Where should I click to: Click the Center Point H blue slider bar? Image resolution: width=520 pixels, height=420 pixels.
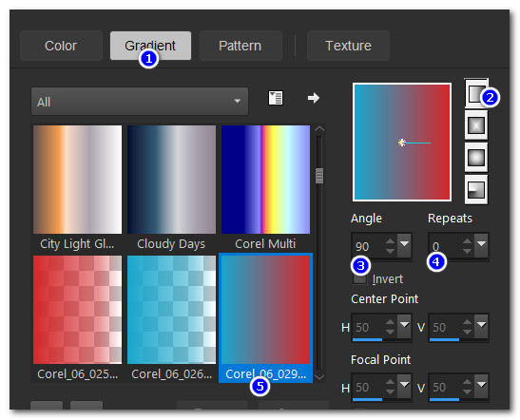tap(368, 340)
